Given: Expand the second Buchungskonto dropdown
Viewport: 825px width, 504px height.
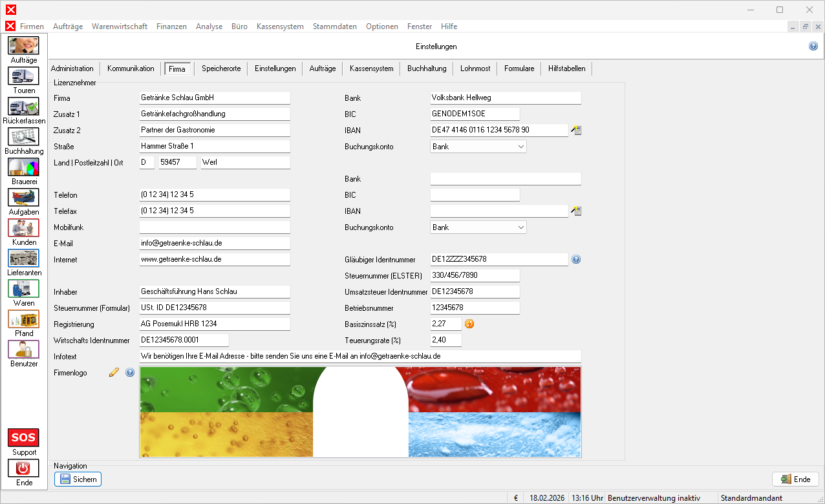Looking at the screenshot, I should [x=521, y=227].
